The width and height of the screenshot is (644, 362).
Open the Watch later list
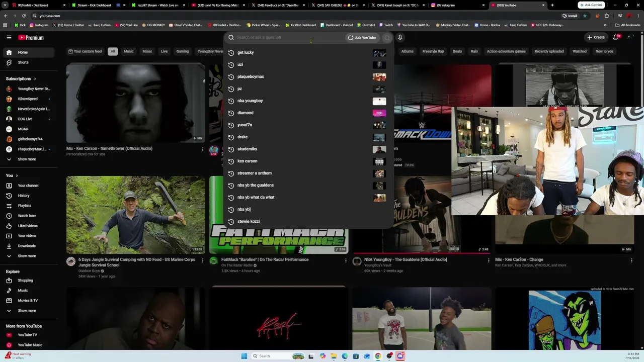pyautogui.click(x=29, y=216)
